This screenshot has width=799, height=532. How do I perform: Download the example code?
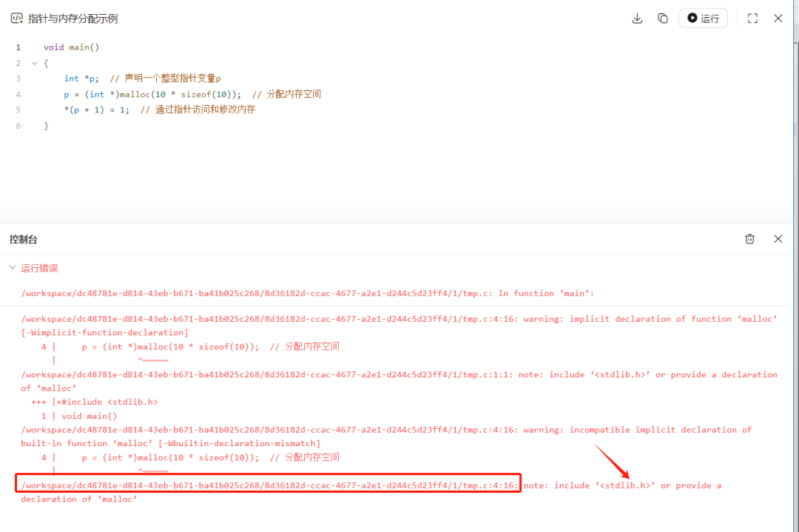click(x=637, y=18)
